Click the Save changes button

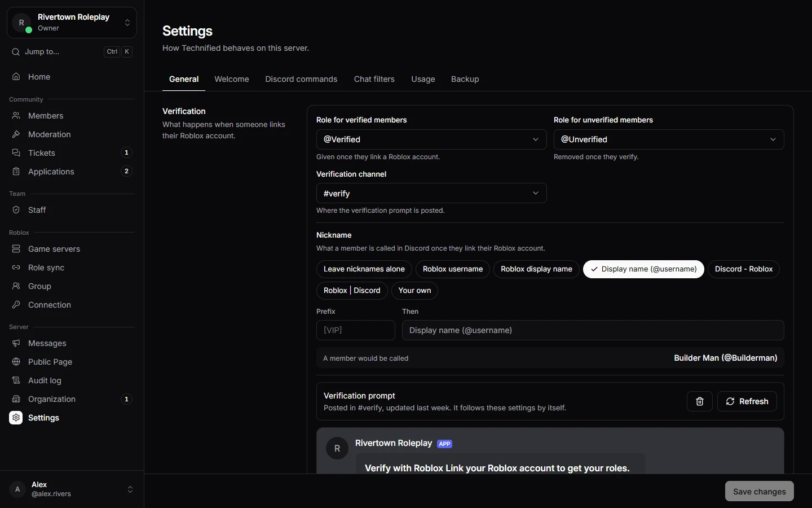760,491
